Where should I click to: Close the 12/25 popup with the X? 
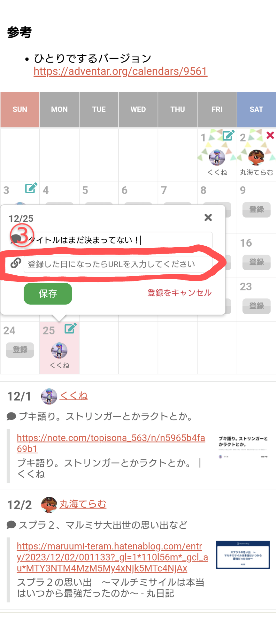click(x=208, y=218)
